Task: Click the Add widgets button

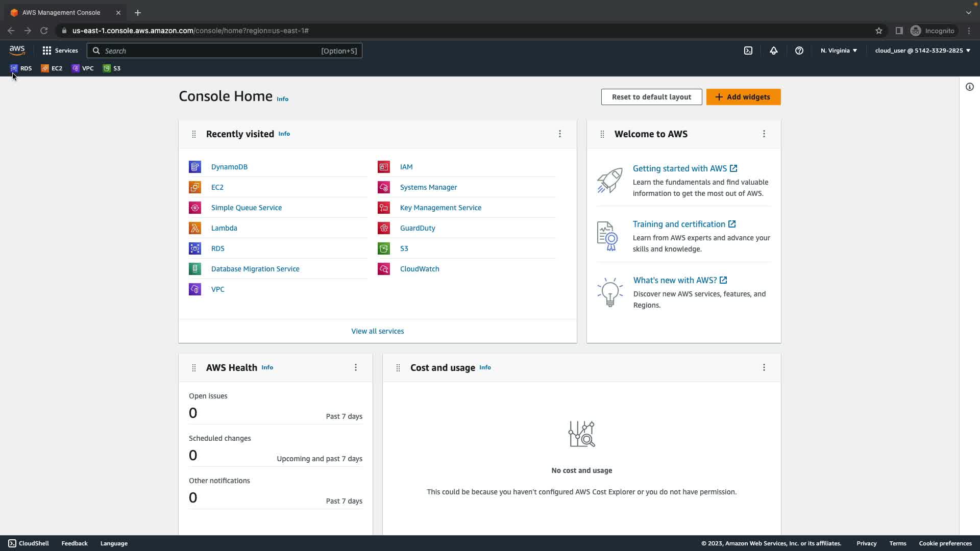Action: 743,97
